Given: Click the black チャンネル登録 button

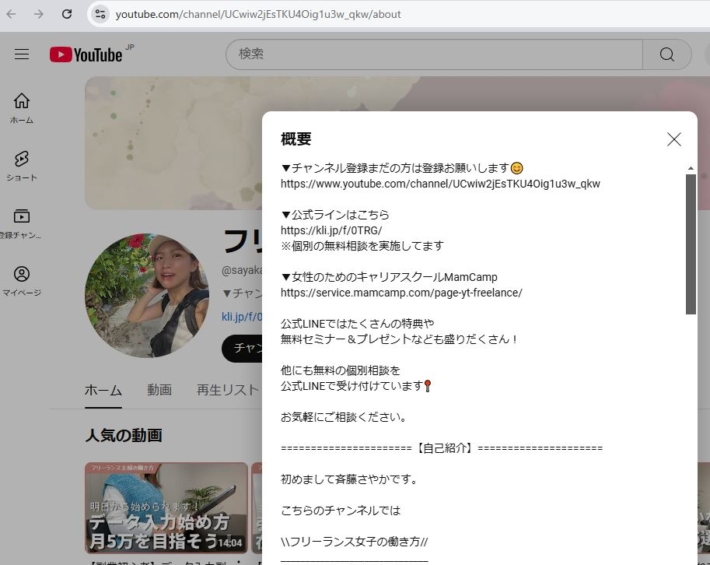Looking at the screenshot, I should point(242,349).
